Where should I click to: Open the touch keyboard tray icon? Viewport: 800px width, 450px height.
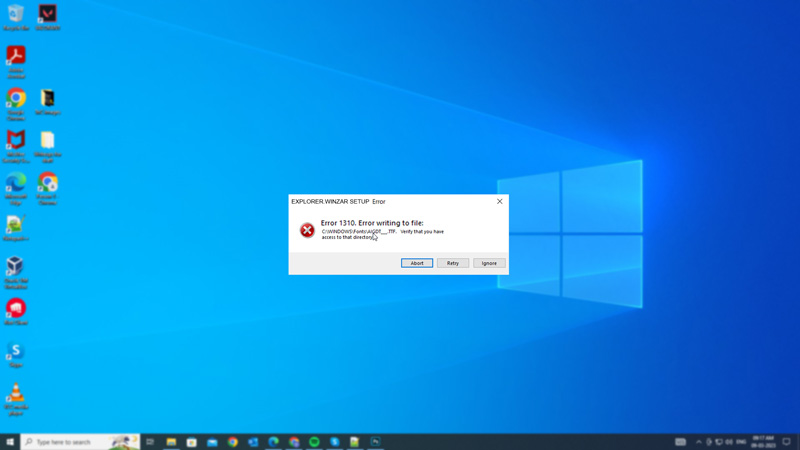pyautogui.click(x=680, y=442)
